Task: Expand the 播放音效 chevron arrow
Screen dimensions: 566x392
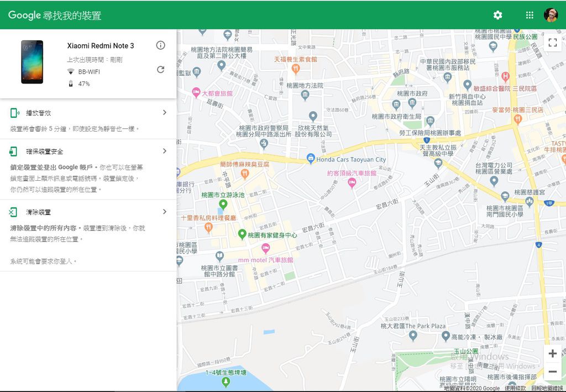Action: click(x=165, y=113)
